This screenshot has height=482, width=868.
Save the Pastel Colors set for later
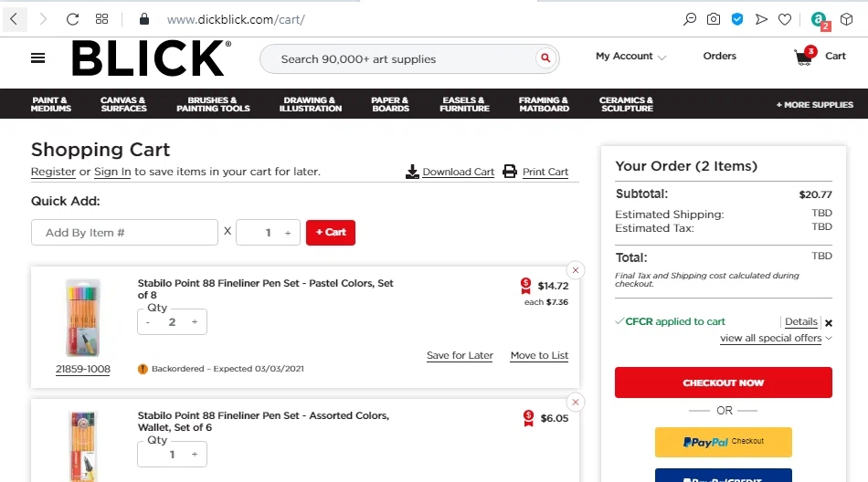460,355
